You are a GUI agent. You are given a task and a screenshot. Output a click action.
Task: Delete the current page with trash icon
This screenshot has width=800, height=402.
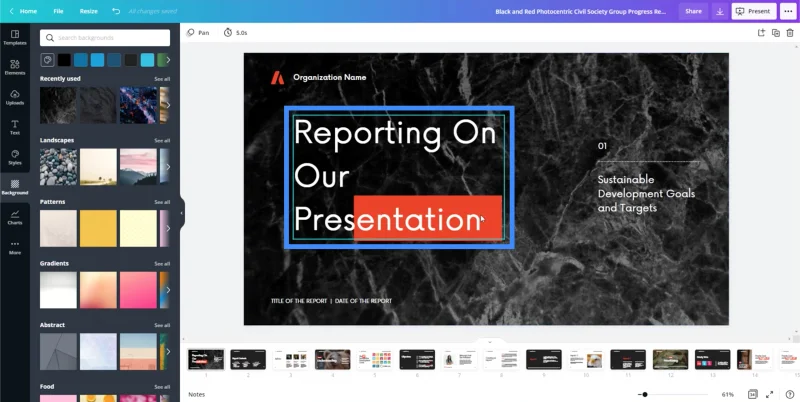[790, 33]
